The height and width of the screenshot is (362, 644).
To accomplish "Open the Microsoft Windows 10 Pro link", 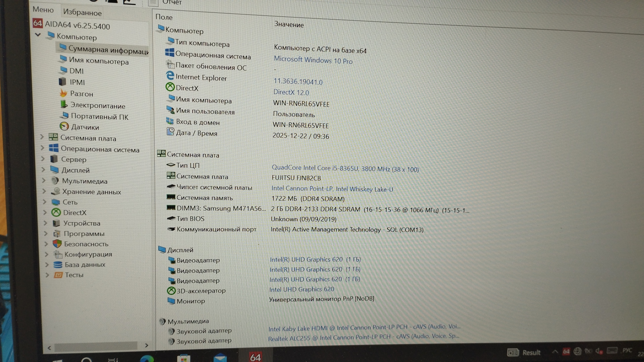I will tap(313, 60).
